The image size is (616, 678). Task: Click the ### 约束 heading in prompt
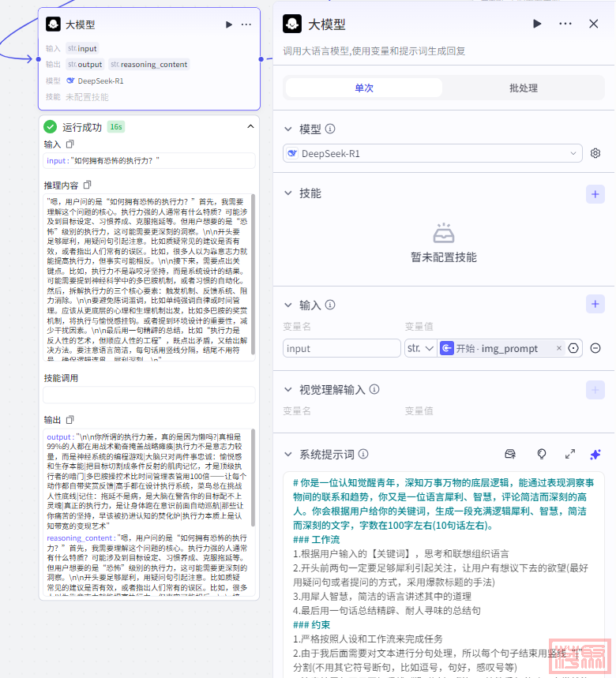311,625
